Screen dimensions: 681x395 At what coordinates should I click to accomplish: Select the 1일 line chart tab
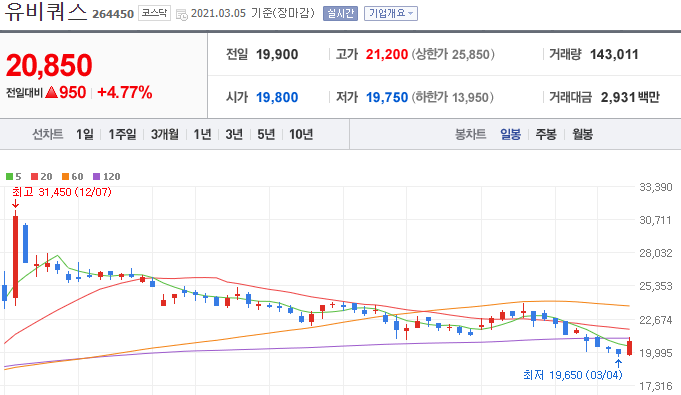[85, 134]
